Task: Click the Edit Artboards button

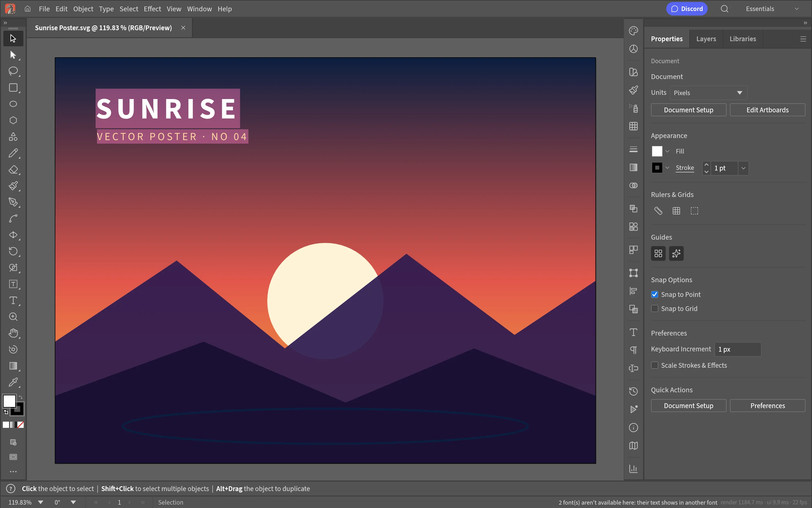Action: 768,110
